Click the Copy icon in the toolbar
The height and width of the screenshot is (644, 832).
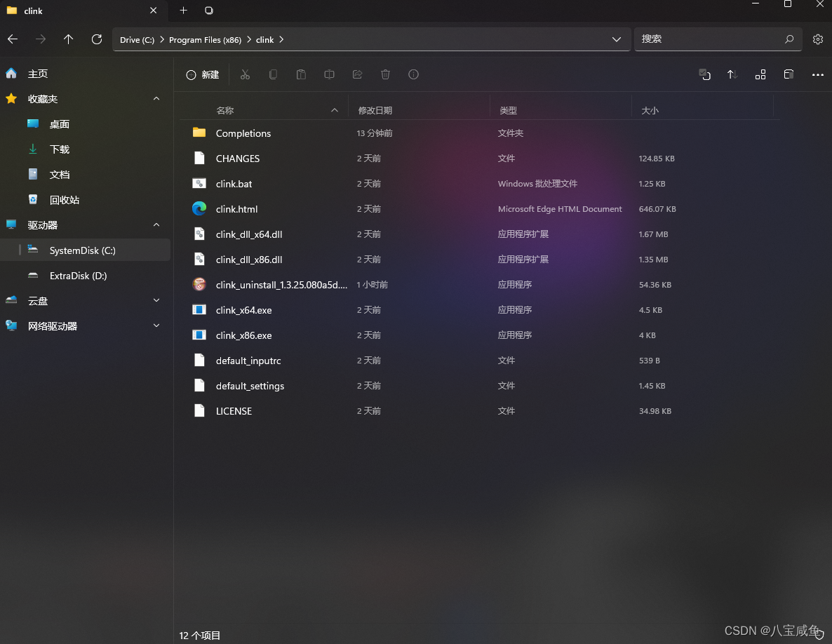273,74
